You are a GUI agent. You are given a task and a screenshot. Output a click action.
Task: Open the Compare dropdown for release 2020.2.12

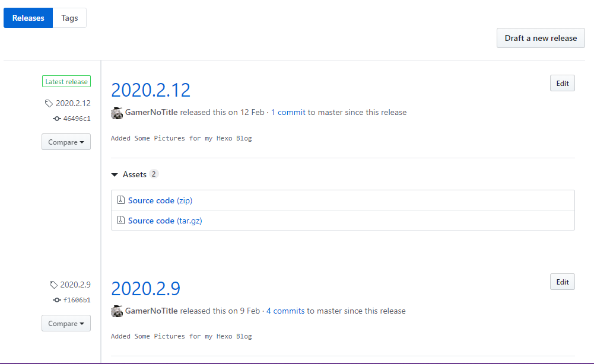click(x=66, y=142)
